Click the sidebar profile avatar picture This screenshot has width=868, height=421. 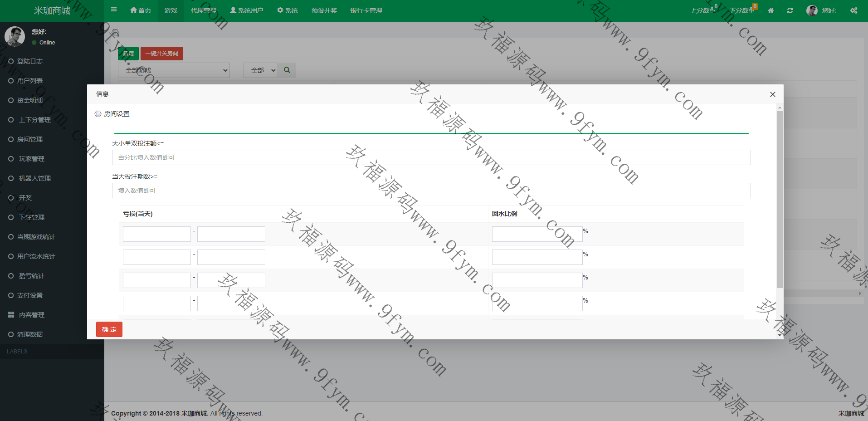pos(15,37)
